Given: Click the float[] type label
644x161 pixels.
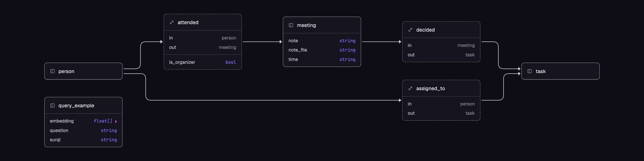Looking at the screenshot, I should pos(103,121).
